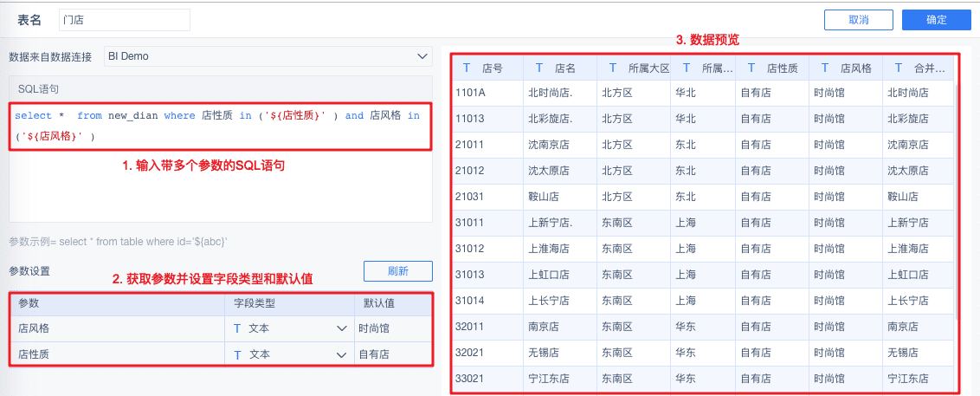Click cell 21012 in preview table
The image size is (980, 396).
487,171
